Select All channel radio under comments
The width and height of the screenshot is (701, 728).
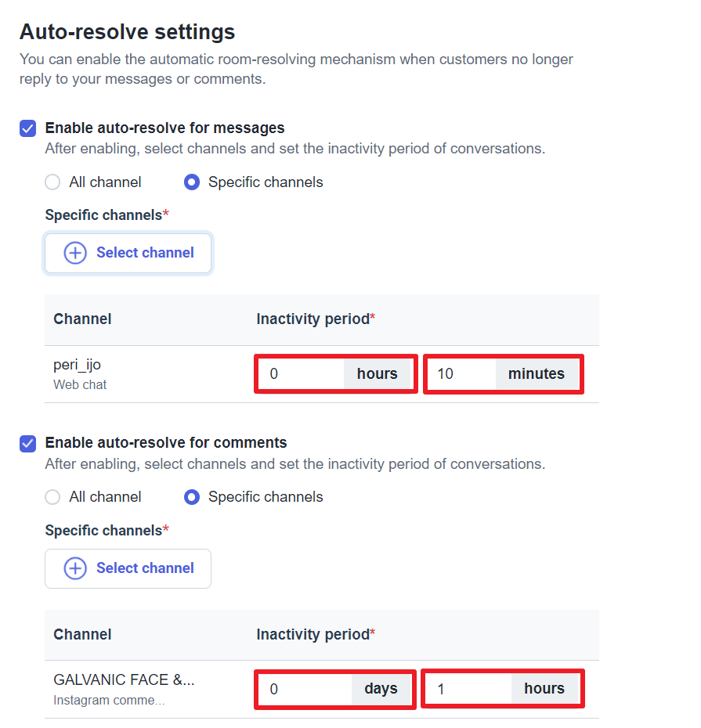click(52, 497)
